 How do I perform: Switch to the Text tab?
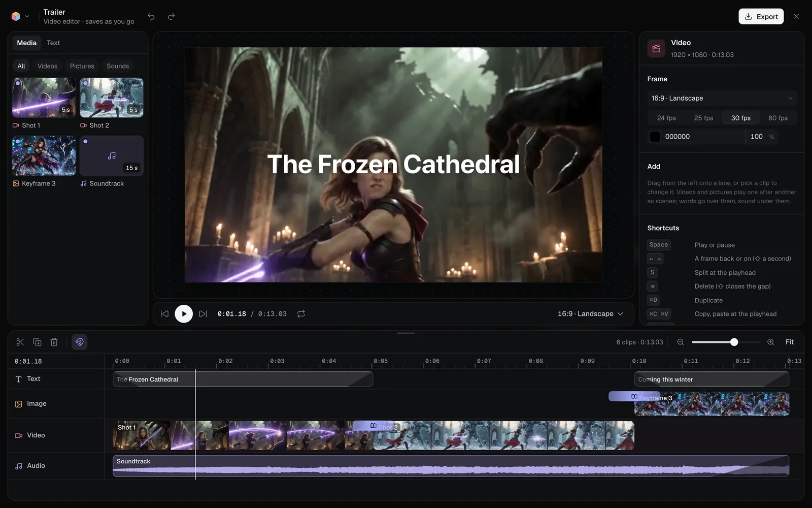point(53,43)
